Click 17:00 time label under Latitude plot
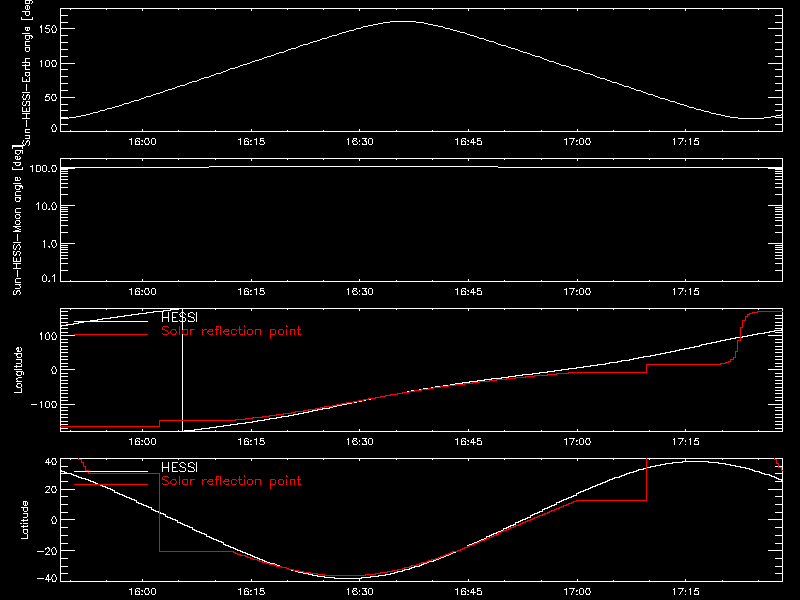 pyautogui.click(x=577, y=592)
